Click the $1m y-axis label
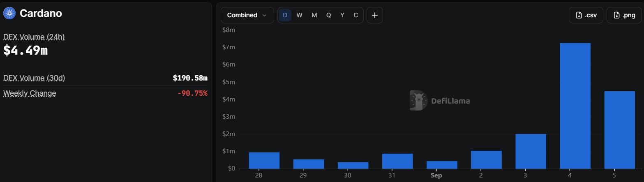This screenshot has height=182, width=644. click(229, 151)
